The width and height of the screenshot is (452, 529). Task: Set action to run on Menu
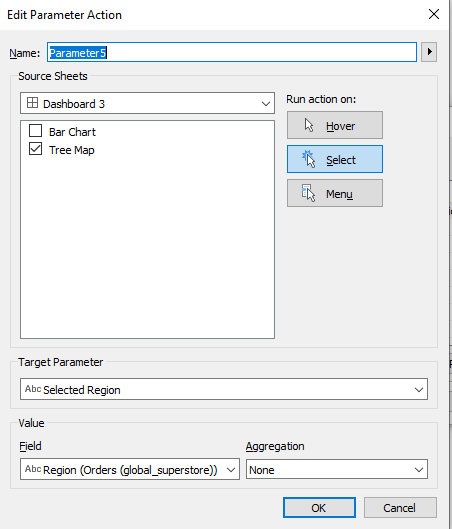[x=335, y=193]
